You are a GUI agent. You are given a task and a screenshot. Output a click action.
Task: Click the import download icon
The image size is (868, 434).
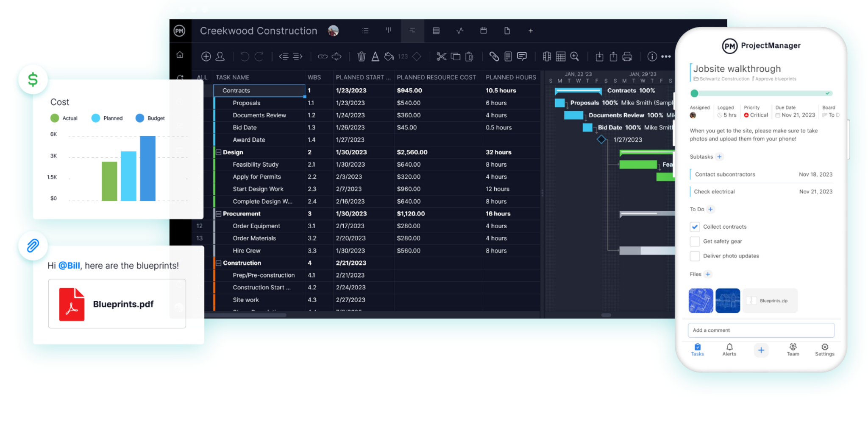(x=599, y=56)
